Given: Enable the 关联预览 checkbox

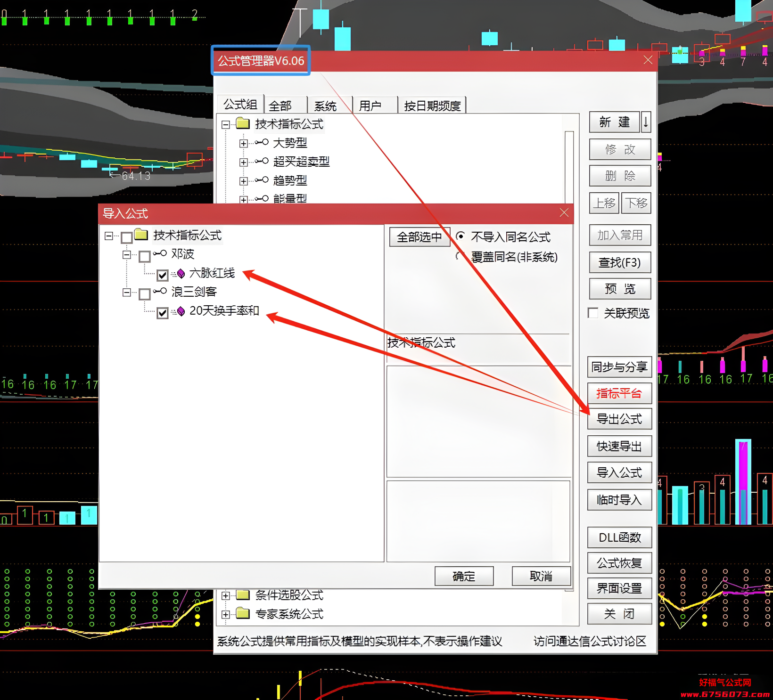Looking at the screenshot, I should [593, 313].
